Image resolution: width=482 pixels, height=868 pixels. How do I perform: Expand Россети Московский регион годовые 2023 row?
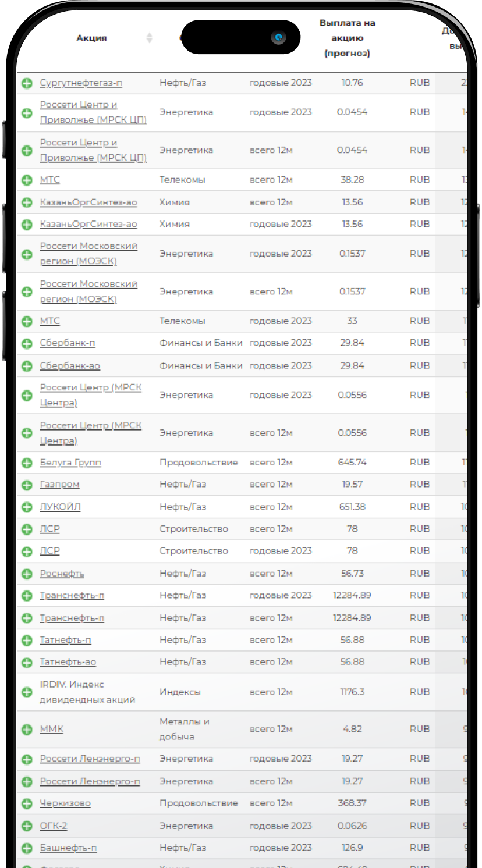[x=27, y=254]
